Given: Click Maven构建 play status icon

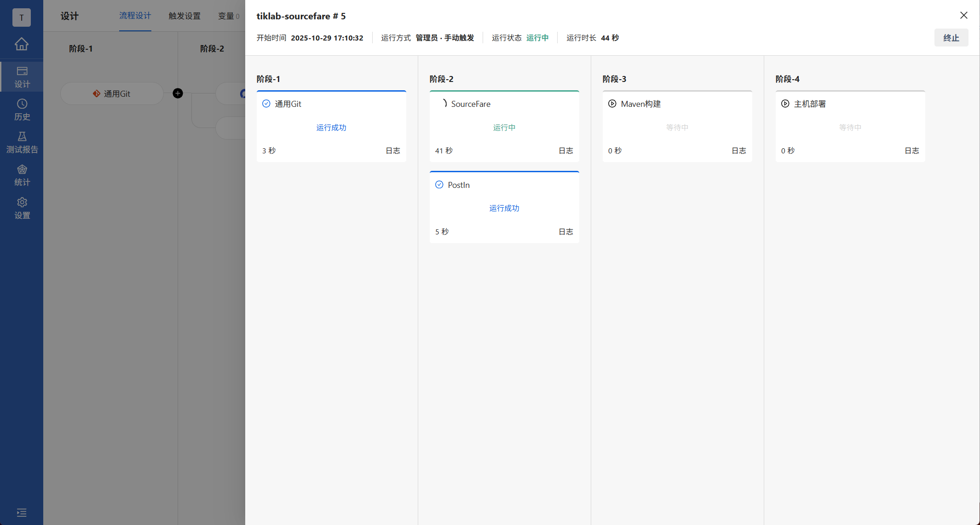Looking at the screenshot, I should (x=612, y=104).
